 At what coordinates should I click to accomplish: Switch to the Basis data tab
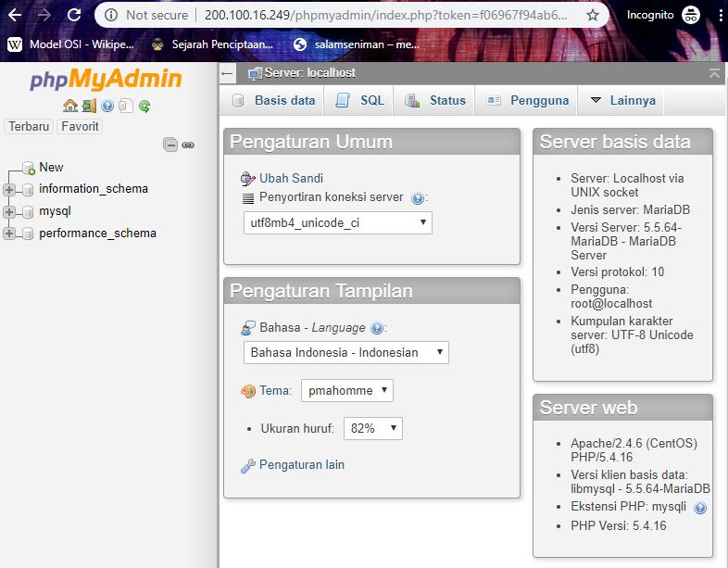tap(273, 100)
